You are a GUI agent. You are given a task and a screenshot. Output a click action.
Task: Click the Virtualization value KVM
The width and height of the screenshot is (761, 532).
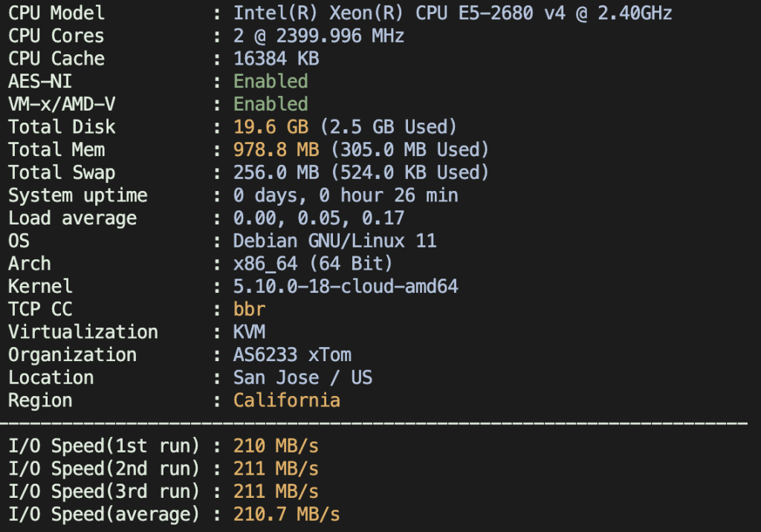249,332
